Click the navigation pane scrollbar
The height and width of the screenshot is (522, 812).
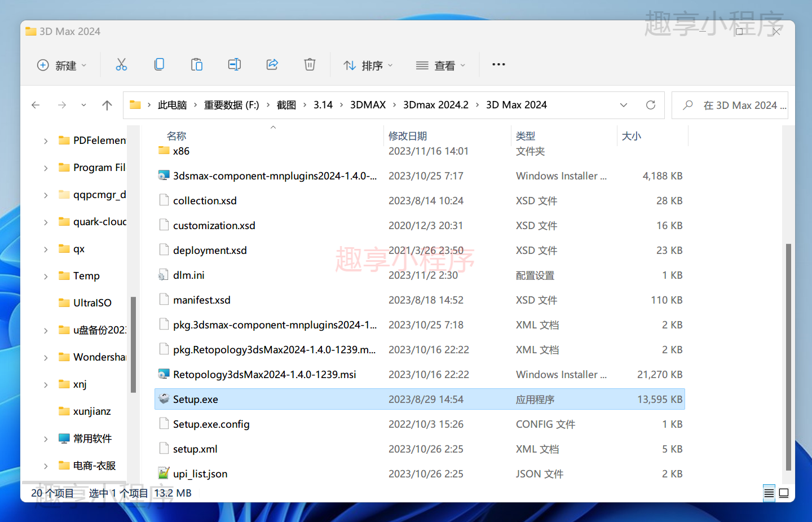(133, 344)
